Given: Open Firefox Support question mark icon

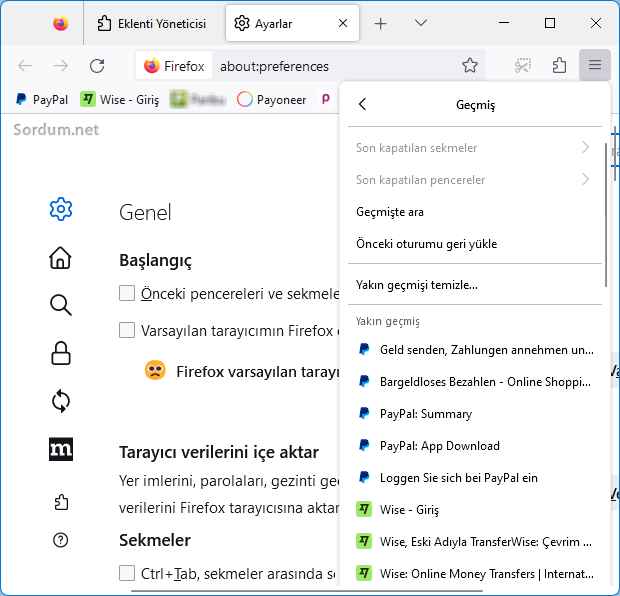Looking at the screenshot, I should (x=60, y=540).
